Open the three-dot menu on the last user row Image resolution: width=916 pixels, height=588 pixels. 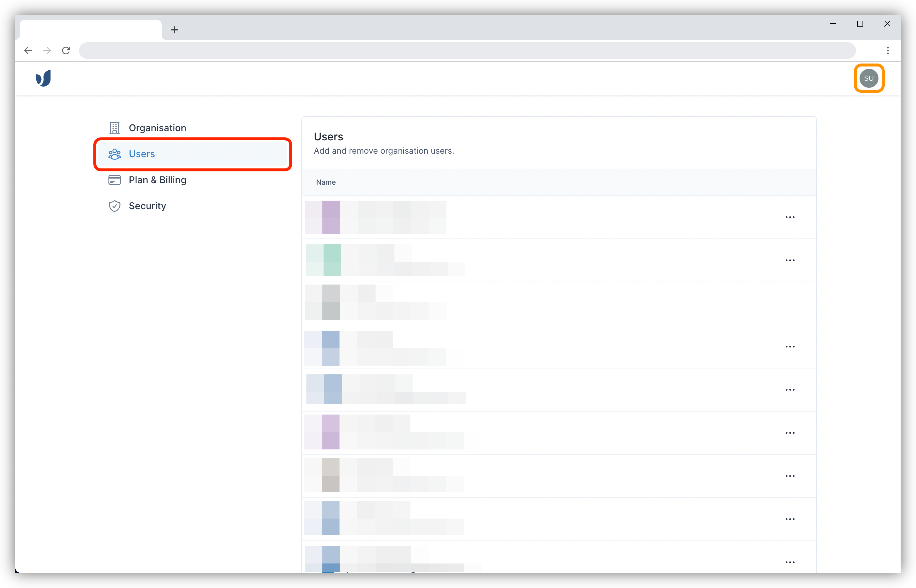[790, 562]
